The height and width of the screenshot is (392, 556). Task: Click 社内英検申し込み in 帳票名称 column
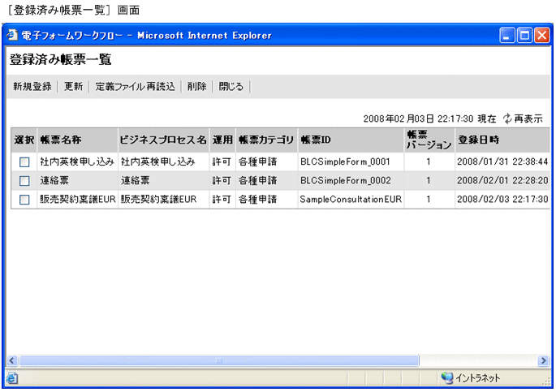coord(77,162)
